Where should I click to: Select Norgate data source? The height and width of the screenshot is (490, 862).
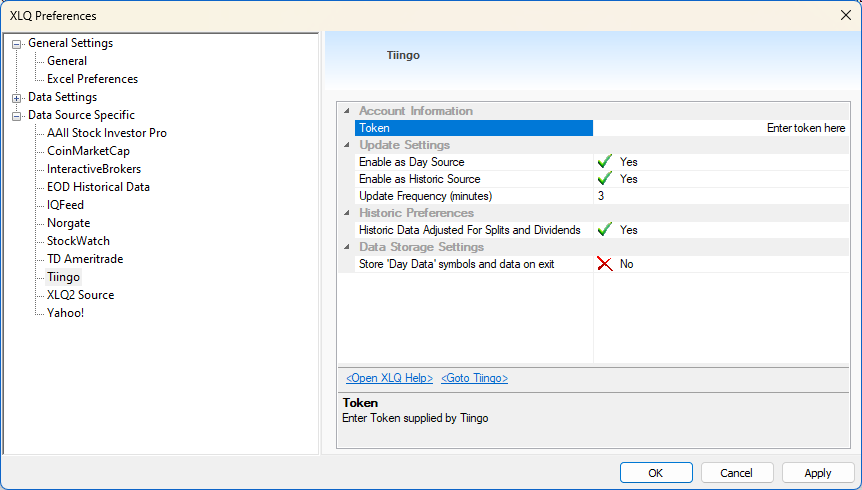pos(69,223)
